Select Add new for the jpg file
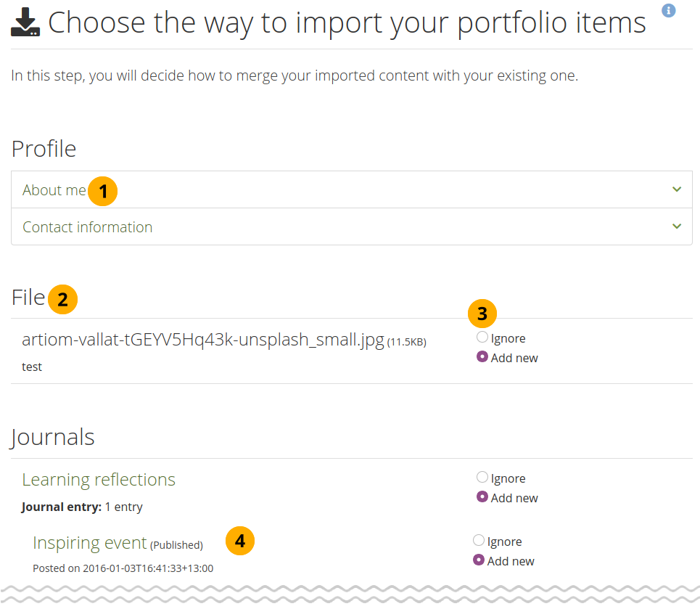Viewport: 700px width, 609px height. (x=482, y=357)
